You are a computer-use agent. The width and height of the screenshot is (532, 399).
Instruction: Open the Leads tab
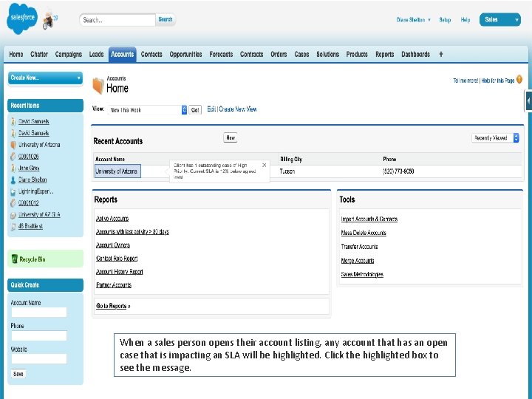click(x=96, y=54)
